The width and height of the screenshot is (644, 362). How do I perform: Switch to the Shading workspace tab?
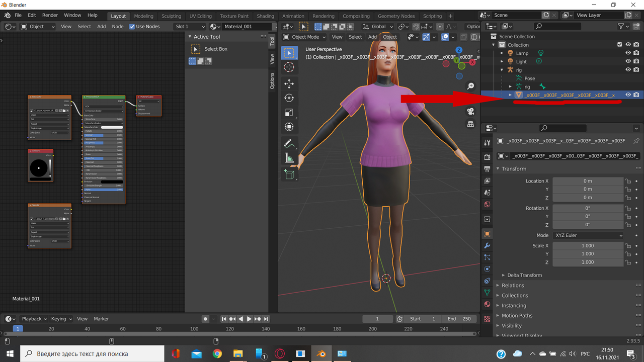click(265, 16)
